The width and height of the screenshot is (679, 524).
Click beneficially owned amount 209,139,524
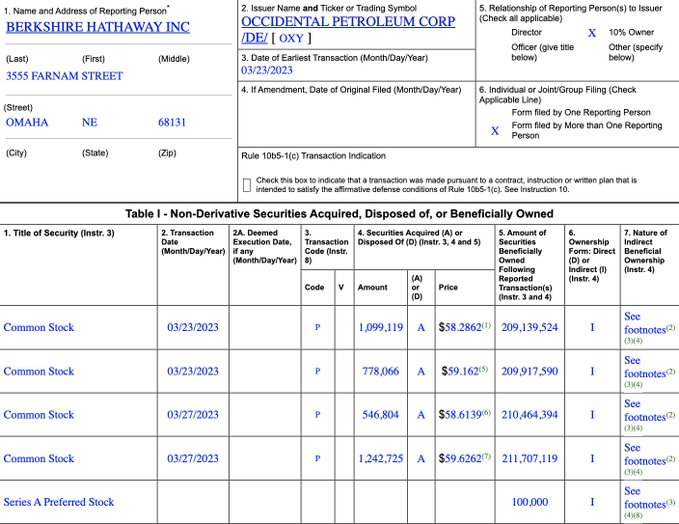click(x=530, y=327)
